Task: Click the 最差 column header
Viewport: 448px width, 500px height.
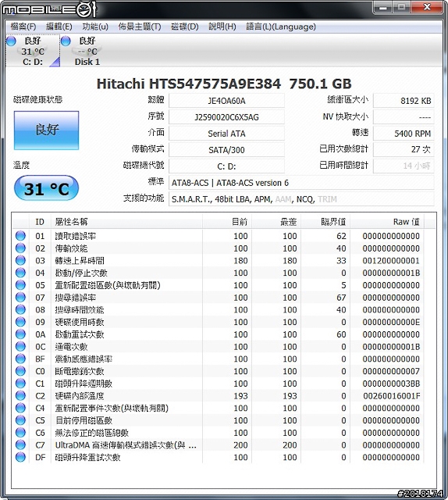Action: pos(276,222)
